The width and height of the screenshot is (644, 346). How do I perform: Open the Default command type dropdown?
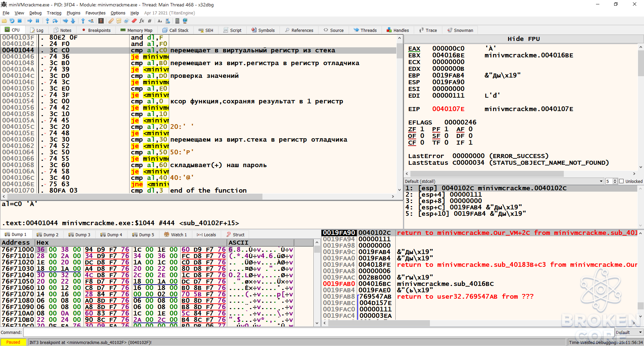(x=629, y=332)
